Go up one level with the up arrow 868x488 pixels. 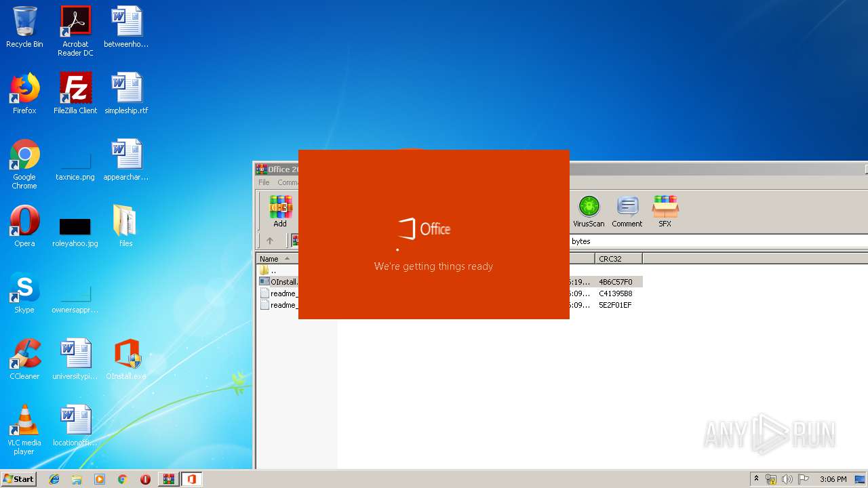[x=270, y=241]
